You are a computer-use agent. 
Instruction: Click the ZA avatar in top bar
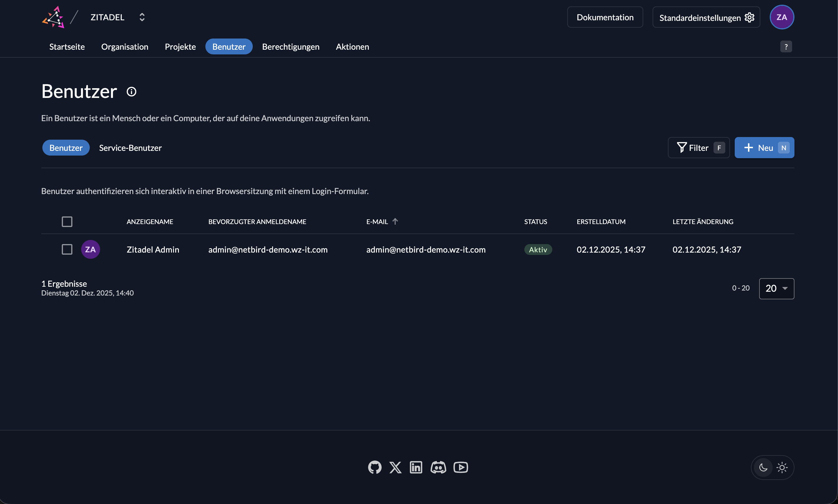(x=782, y=17)
